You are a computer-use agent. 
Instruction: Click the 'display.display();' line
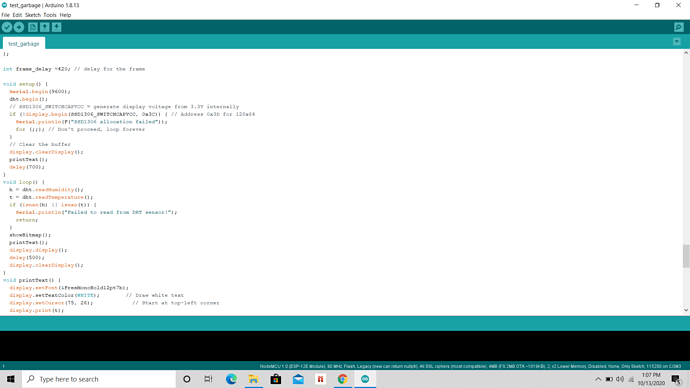coord(38,250)
